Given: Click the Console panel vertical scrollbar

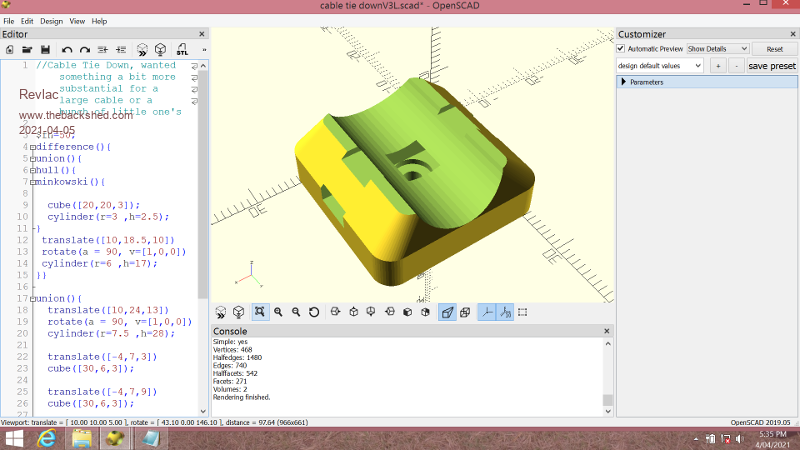Looking at the screenshot, I should coord(606,375).
